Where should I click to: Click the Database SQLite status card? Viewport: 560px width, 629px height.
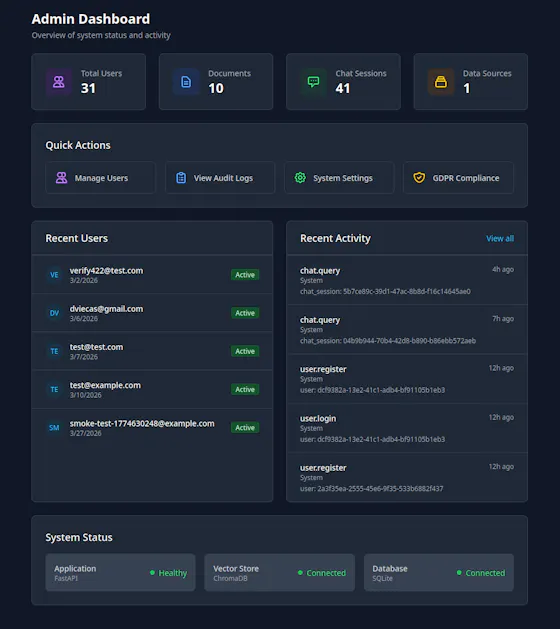click(438, 572)
